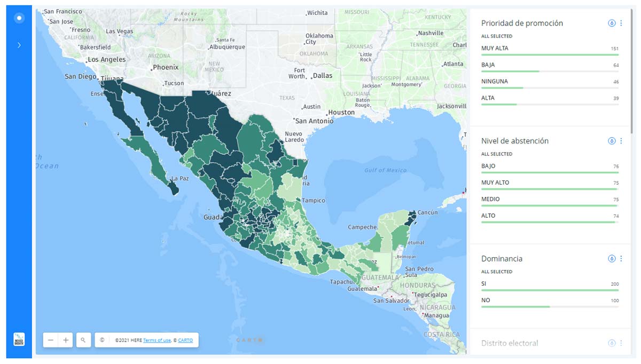The height and width of the screenshot is (364, 641).
Task: Apply auto style for Dominancia widget
Action: click(612, 258)
